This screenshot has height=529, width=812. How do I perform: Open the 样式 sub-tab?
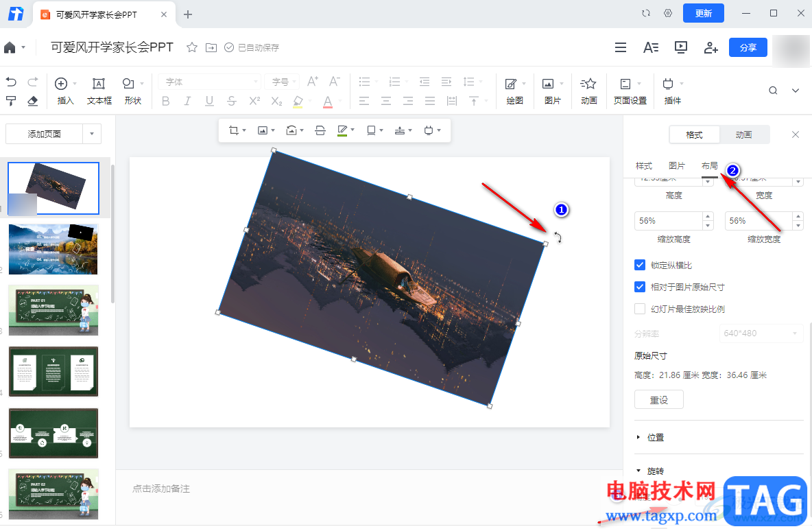pyautogui.click(x=644, y=166)
